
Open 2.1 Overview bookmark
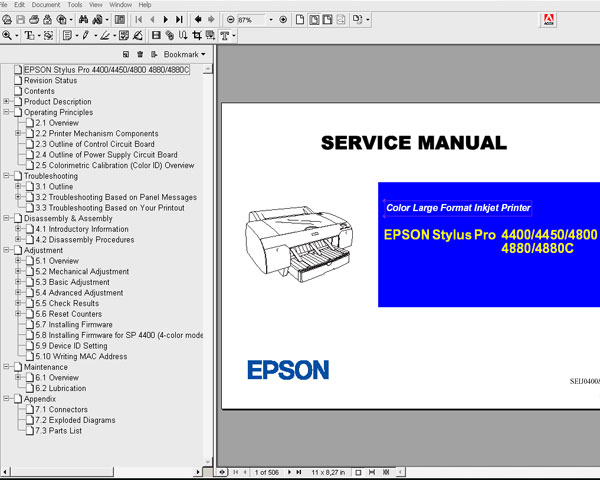[57, 123]
